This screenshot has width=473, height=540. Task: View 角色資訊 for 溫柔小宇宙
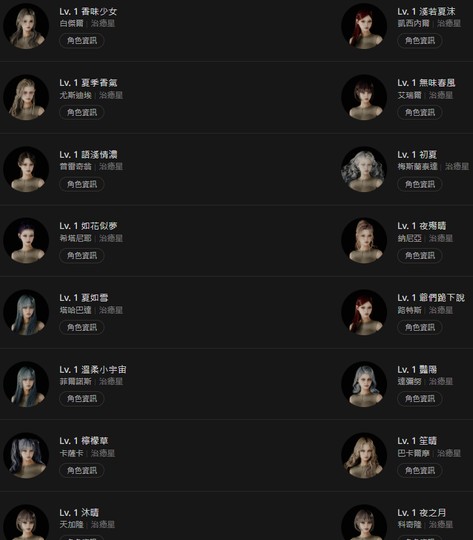tap(82, 398)
